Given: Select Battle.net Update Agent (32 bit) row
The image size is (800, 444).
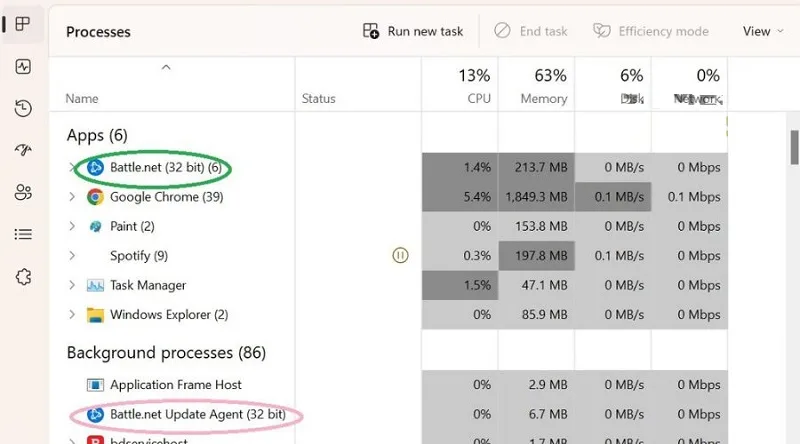Looking at the screenshot, I should pyautogui.click(x=388, y=414).
